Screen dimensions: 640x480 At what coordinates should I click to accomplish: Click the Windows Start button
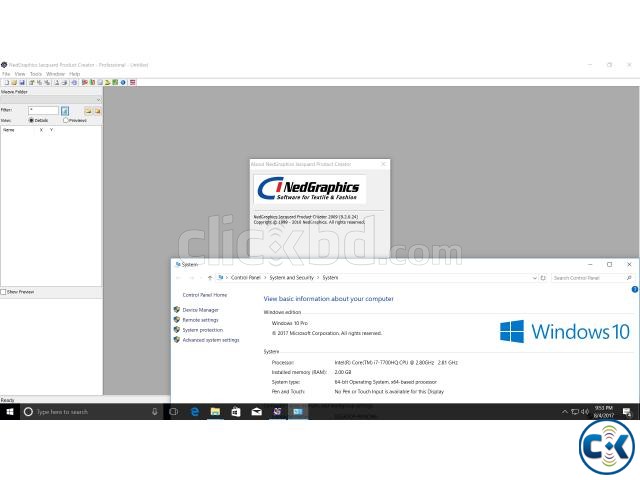click(9, 412)
